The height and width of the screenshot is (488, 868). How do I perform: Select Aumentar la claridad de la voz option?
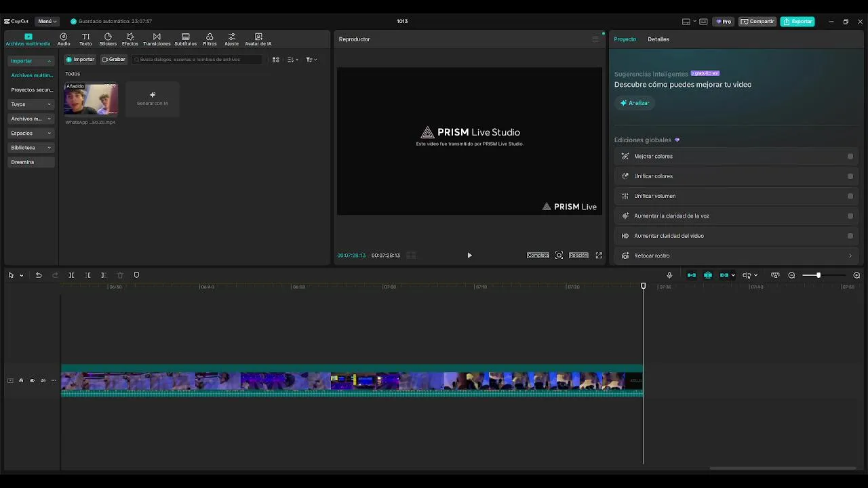pos(850,216)
